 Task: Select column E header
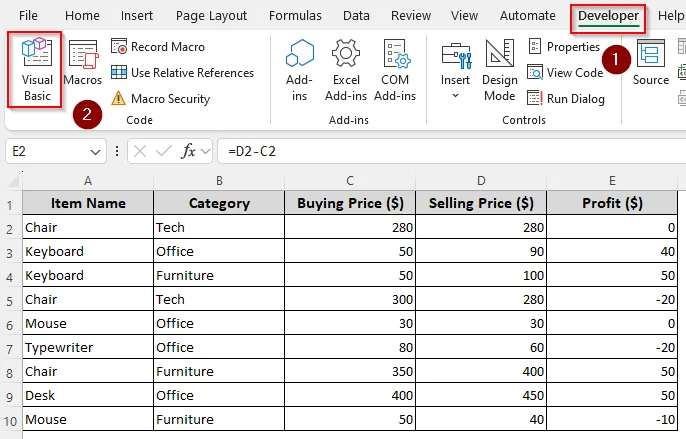[x=612, y=181]
